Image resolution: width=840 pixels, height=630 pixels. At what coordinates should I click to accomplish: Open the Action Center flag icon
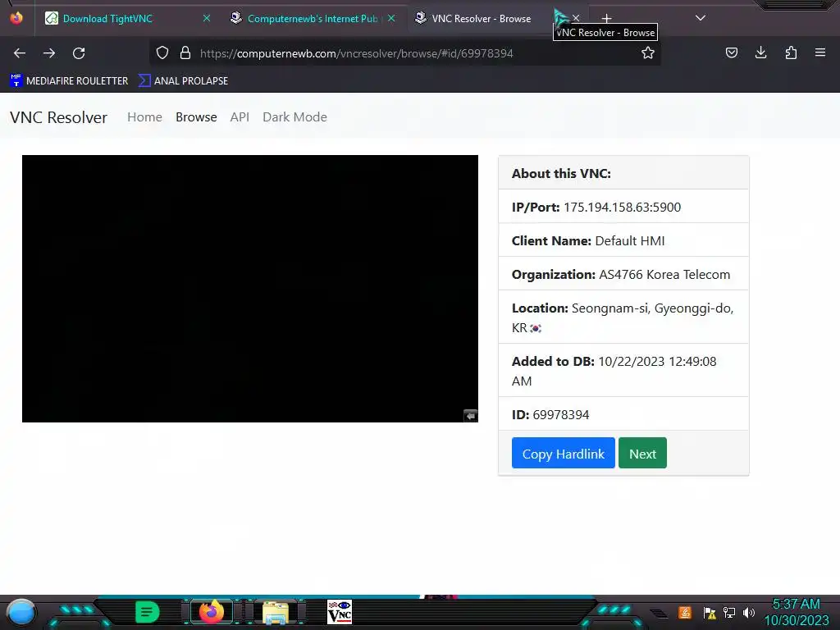710,613
